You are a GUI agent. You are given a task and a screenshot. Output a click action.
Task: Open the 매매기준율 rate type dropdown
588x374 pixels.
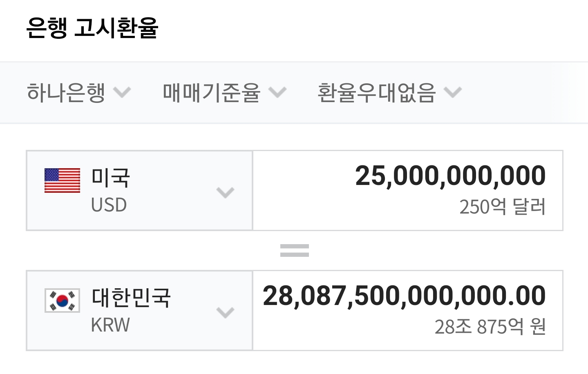tap(212, 92)
